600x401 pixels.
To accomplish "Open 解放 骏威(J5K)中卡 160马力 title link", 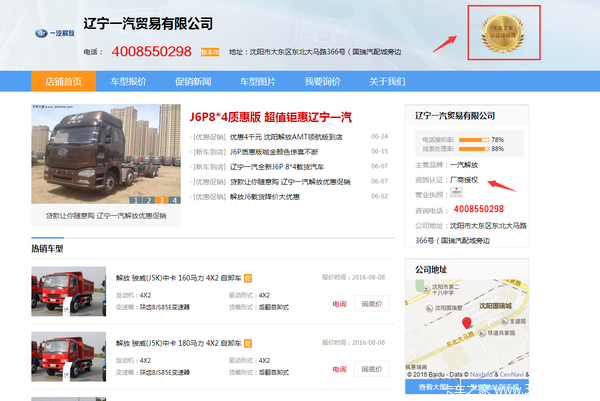I will click(179, 278).
